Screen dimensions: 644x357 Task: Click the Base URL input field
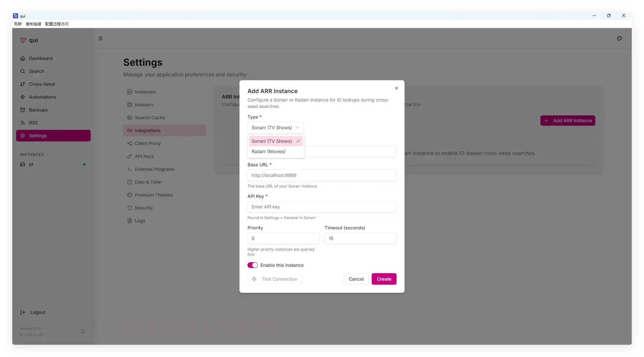tap(321, 175)
